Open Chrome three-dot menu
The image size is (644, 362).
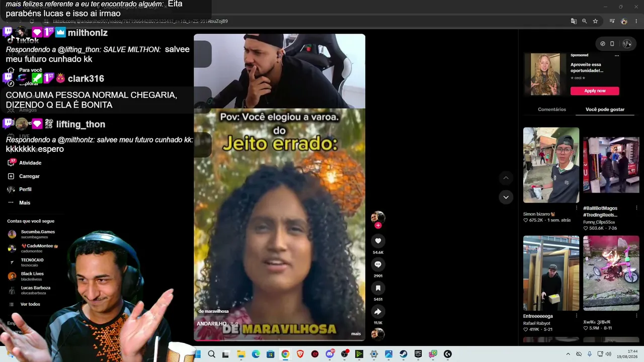point(636,21)
